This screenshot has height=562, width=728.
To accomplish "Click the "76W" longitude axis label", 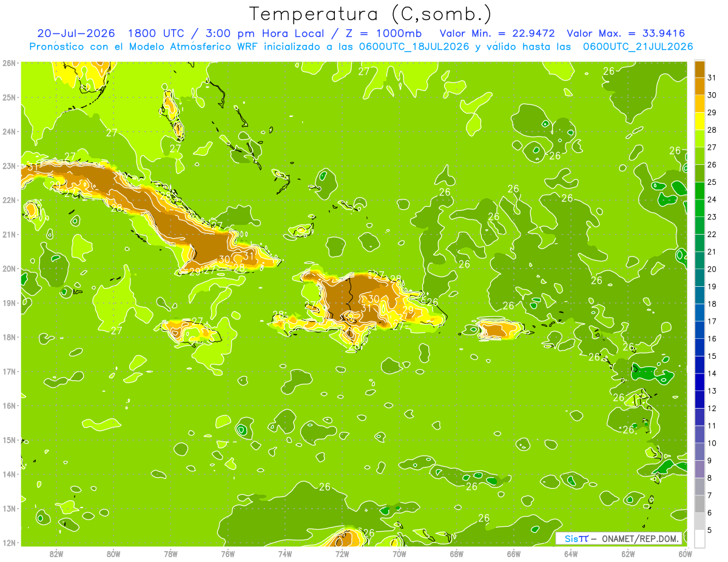I will tap(227, 554).
